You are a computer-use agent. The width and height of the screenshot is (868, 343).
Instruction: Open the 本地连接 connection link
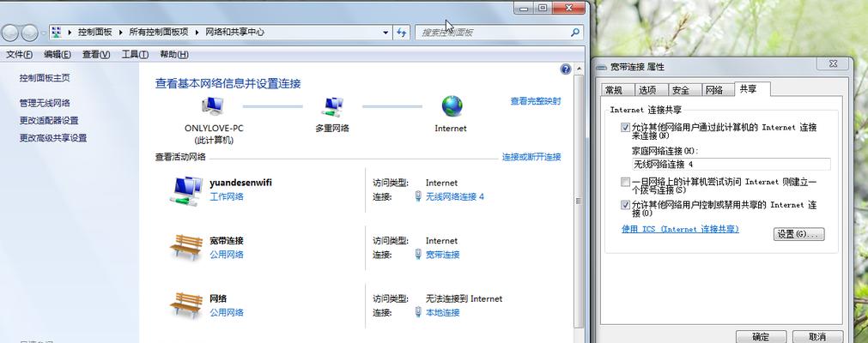click(x=443, y=313)
